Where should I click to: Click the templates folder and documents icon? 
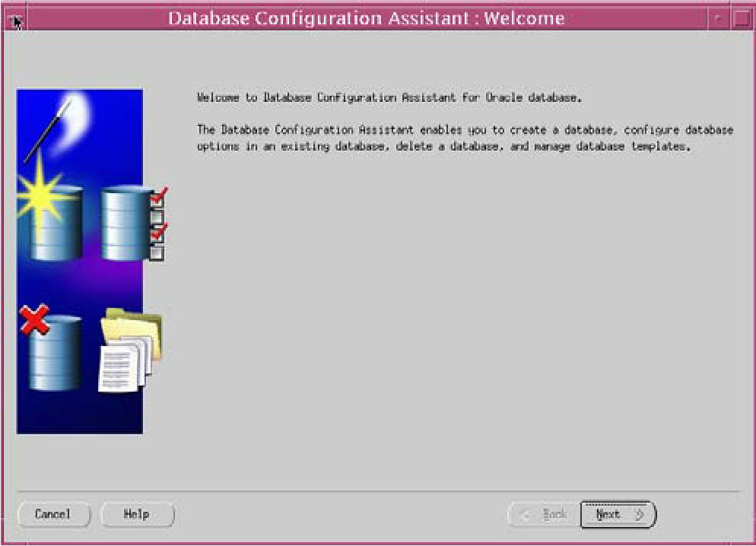pos(131,350)
